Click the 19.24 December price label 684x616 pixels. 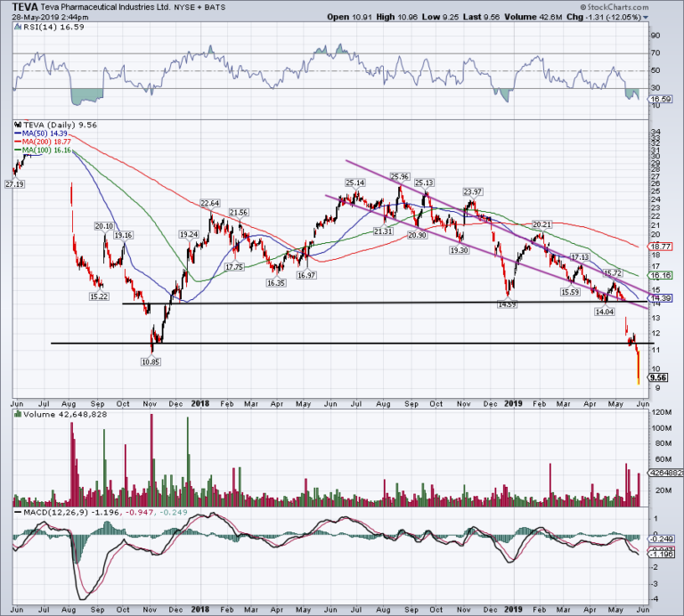tap(189, 234)
